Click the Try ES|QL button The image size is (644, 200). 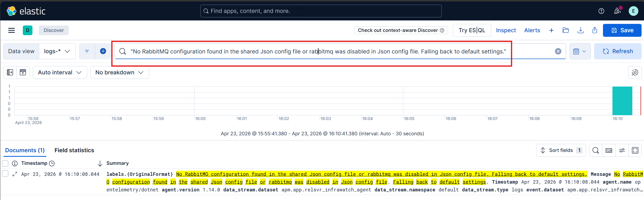(472, 30)
